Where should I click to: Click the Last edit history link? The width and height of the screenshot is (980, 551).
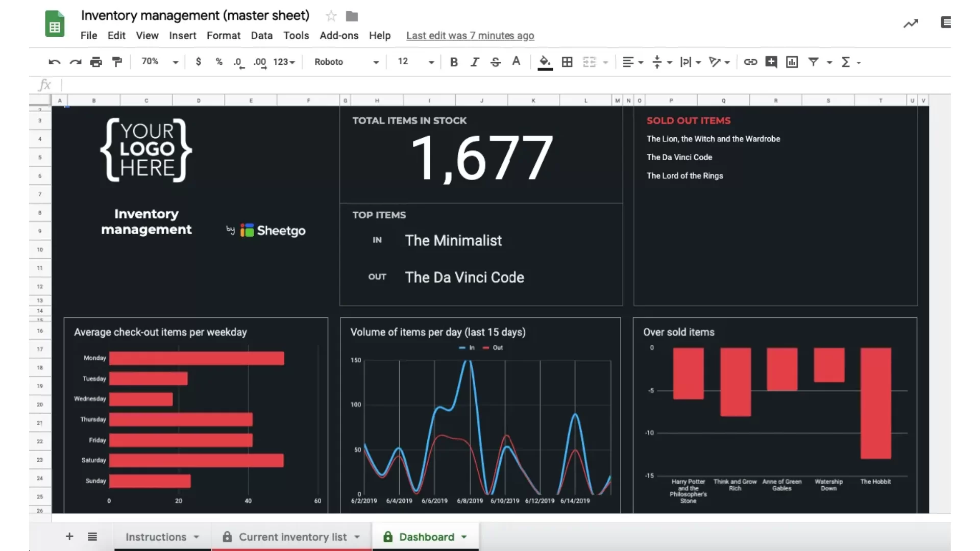pyautogui.click(x=470, y=36)
